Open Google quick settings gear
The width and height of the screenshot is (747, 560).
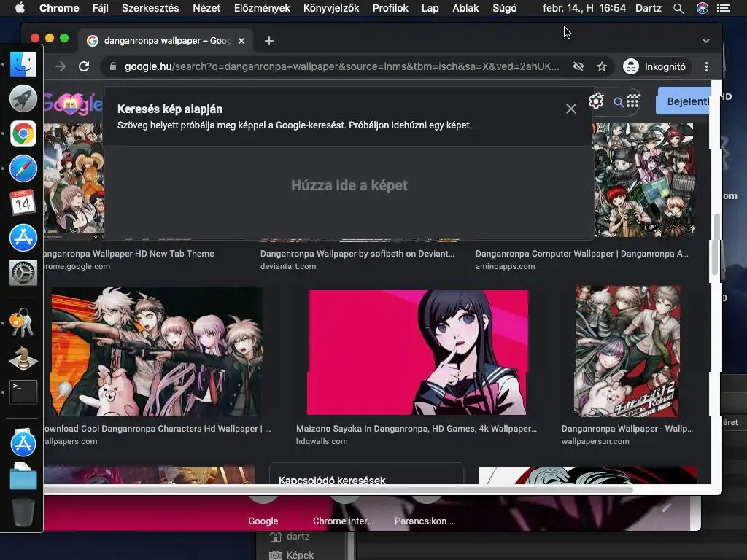point(596,101)
